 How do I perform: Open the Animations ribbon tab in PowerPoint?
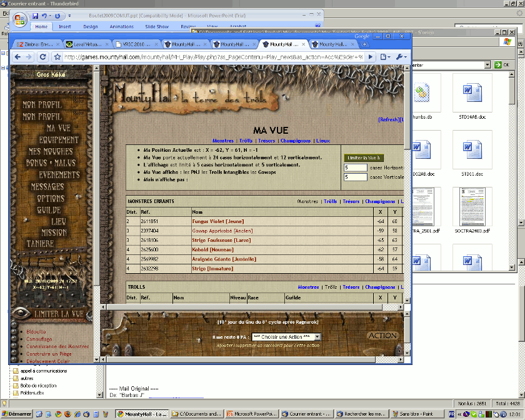(121, 26)
